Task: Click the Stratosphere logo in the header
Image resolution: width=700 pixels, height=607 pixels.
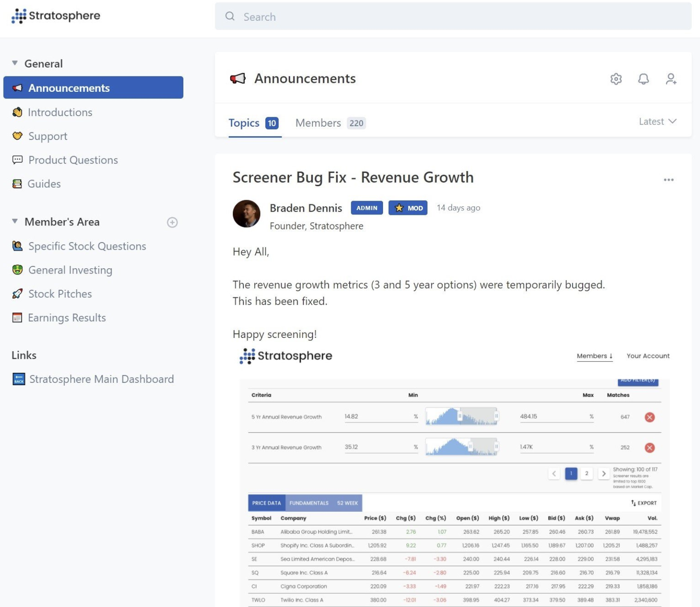Action: click(56, 16)
